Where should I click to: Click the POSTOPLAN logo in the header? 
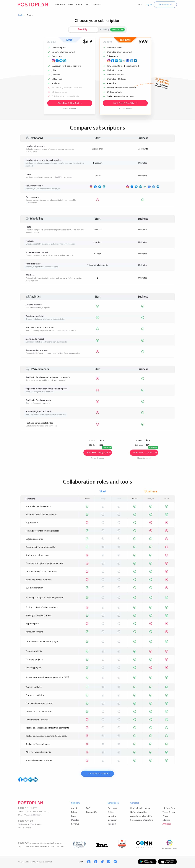point(33,5)
